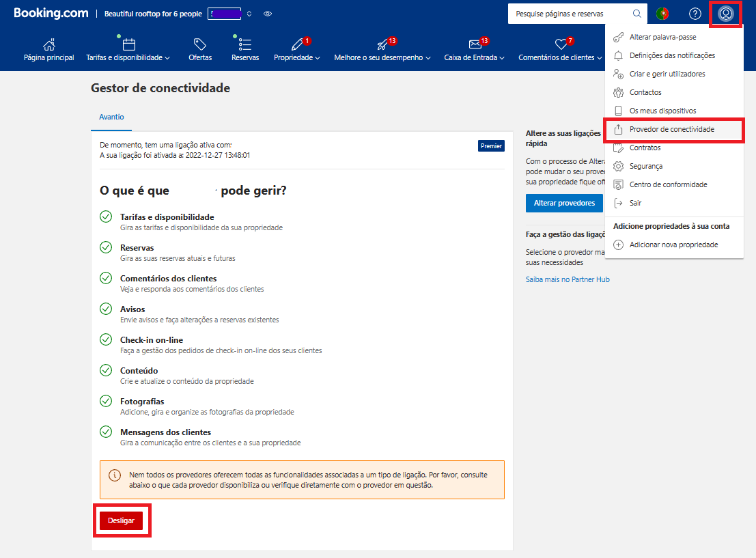Open Reservas list icon

[245, 44]
